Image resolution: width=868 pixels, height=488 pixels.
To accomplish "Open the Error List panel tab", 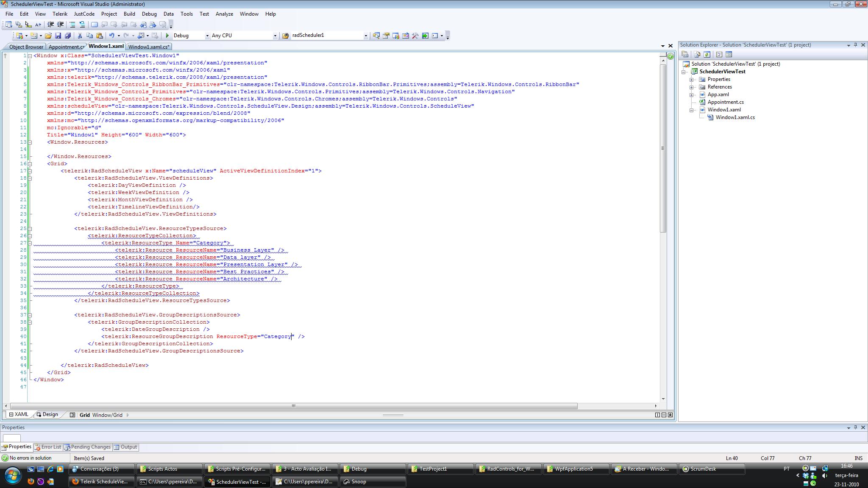I will coord(47,446).
